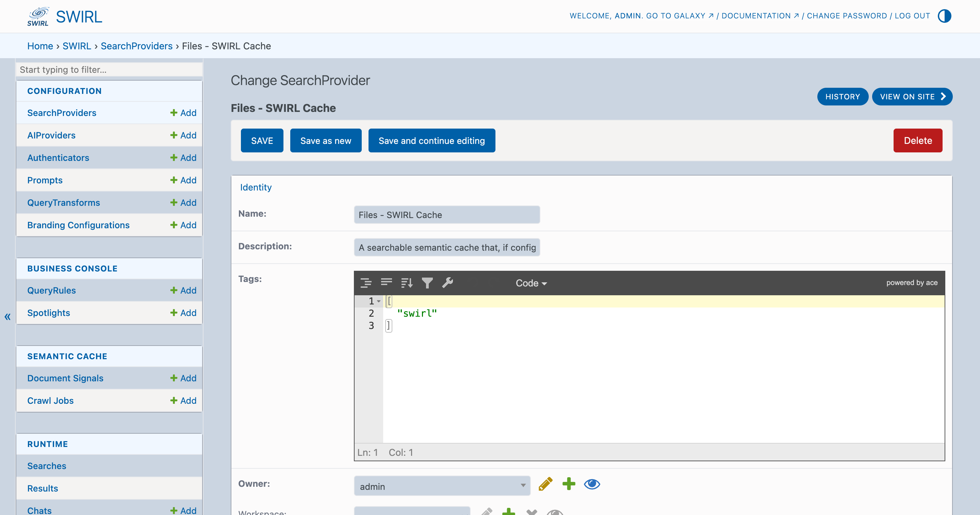Viewport: 980px width, 515px height.
Task: Click the Name input field
Action: [x=447, y=215]
